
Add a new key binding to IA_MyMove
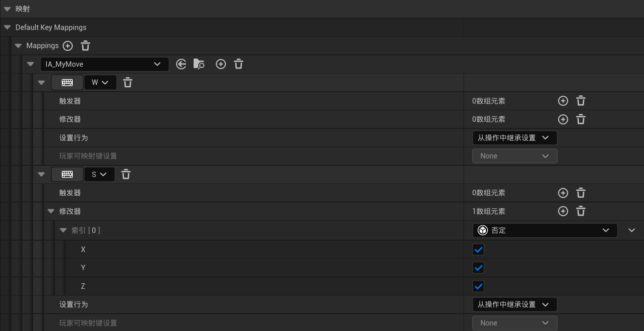pyautogui.click(x=221, y=64)
